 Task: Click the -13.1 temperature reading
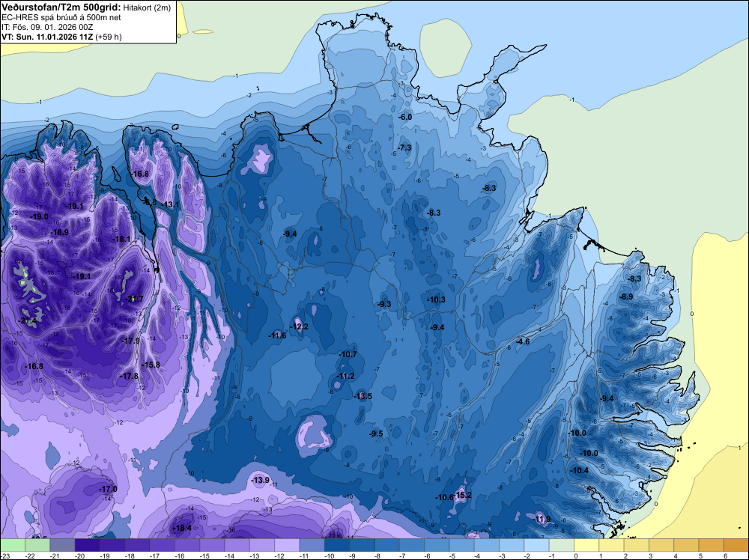tap(171, 204)
